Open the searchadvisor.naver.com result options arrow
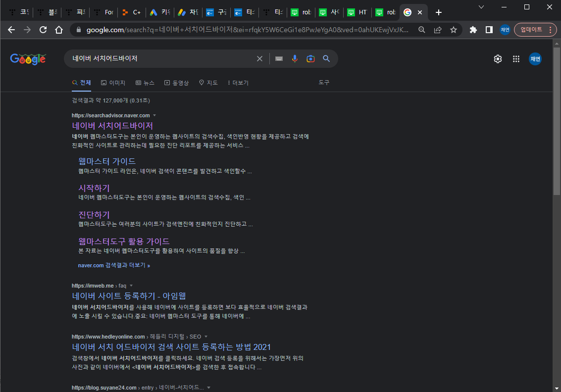The image size is (561, 392). 154,115
